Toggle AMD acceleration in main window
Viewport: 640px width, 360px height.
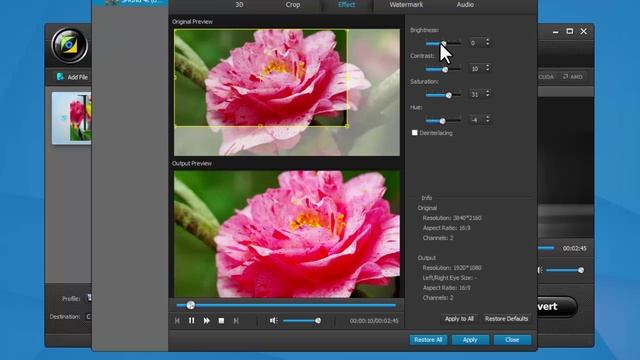tap(572, 77)
